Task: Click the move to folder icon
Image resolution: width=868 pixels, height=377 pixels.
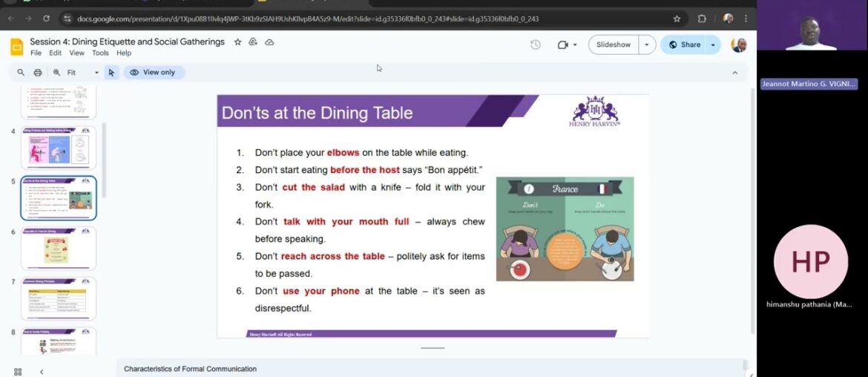Action: [x=253, y=42]
